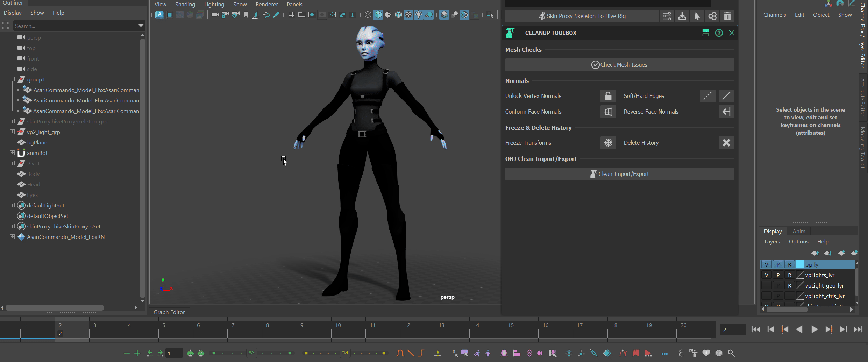Image resolution: width=868 pixels, height=362 pixels.
Task: Switch to the Anim layers tab
Action: [x=799, y=231]
